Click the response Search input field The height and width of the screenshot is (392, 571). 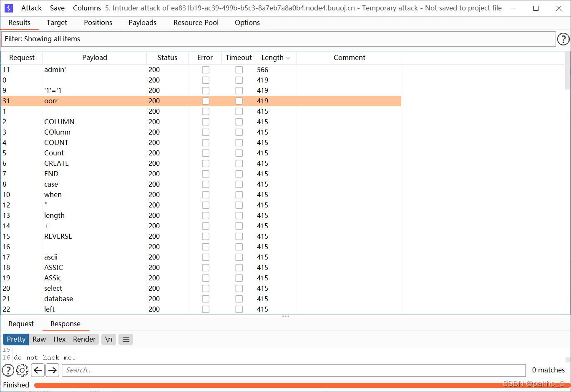coord(294,370)
